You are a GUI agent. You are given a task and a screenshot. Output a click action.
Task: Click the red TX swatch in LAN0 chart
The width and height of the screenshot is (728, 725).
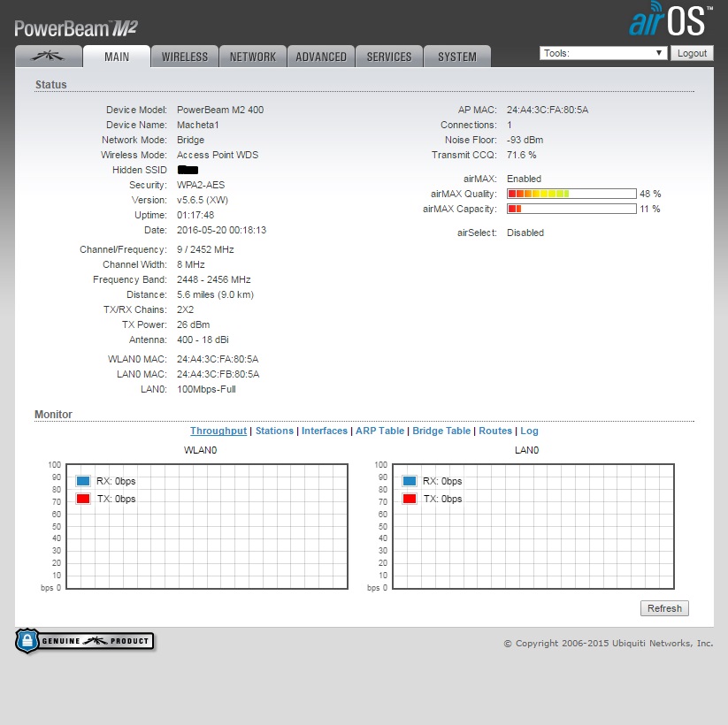[x=410, y=499]
